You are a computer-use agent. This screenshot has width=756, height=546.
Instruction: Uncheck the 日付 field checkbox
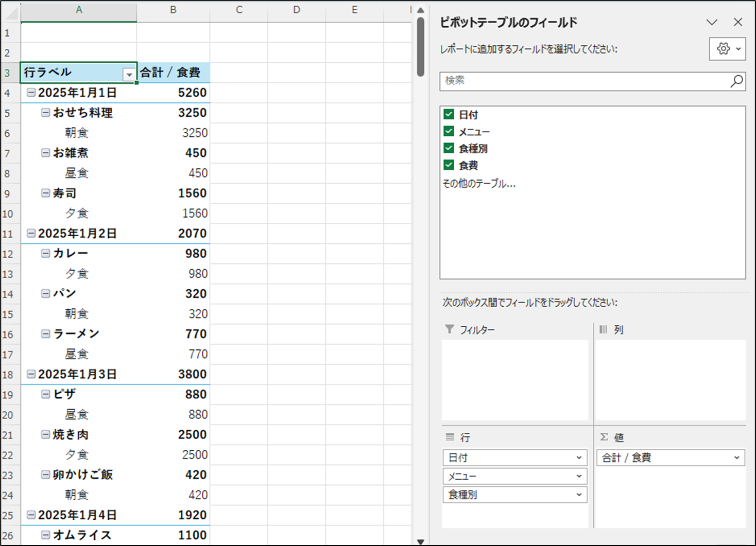pos(449,115)
